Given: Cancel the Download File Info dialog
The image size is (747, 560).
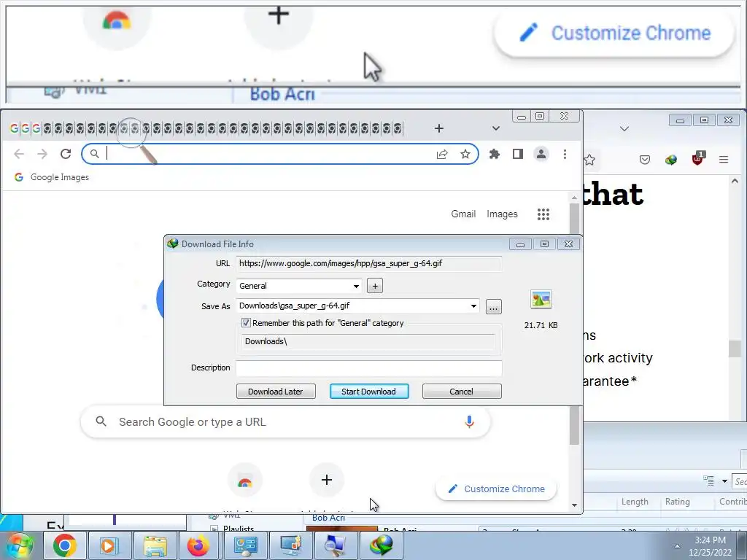Looking at the screenshot, I should tap(462, 392).
